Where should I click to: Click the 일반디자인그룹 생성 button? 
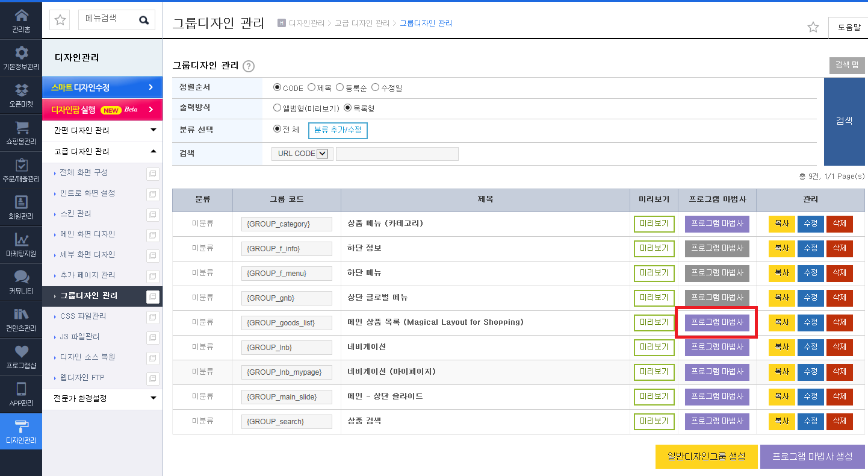point(707,457)
